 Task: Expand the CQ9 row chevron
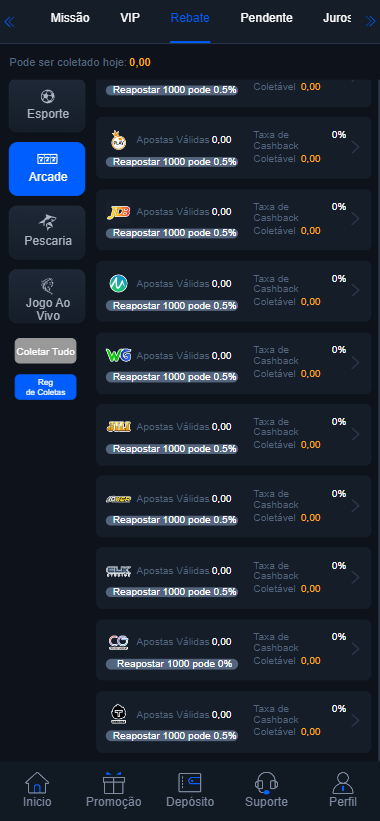pos(356,649)
